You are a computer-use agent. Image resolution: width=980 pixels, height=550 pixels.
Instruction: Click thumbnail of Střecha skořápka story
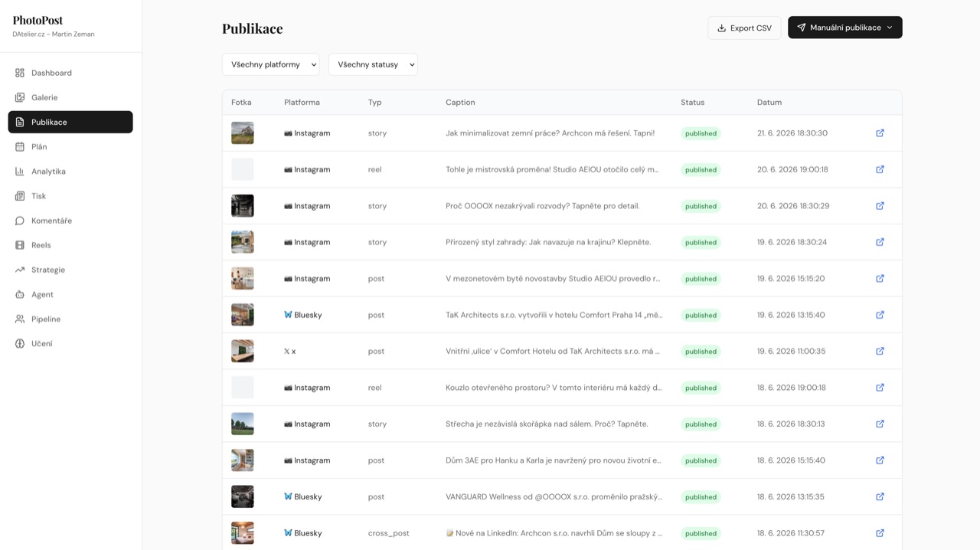(243, 424)
